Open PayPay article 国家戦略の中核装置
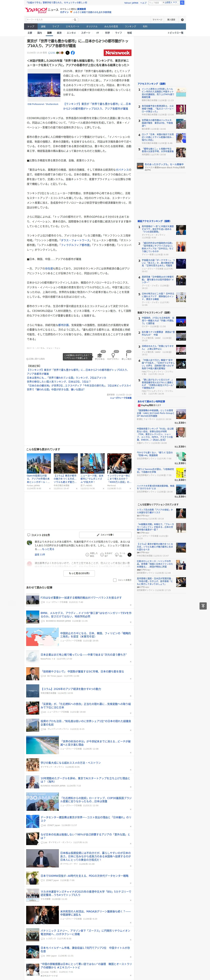 [156, 413]
